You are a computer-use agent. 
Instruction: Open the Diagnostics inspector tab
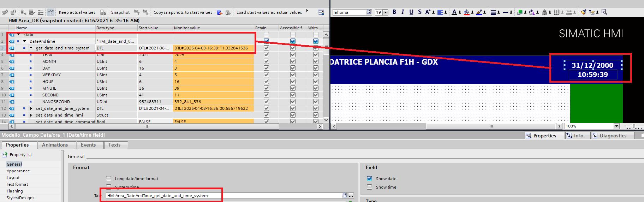[613, 136]
